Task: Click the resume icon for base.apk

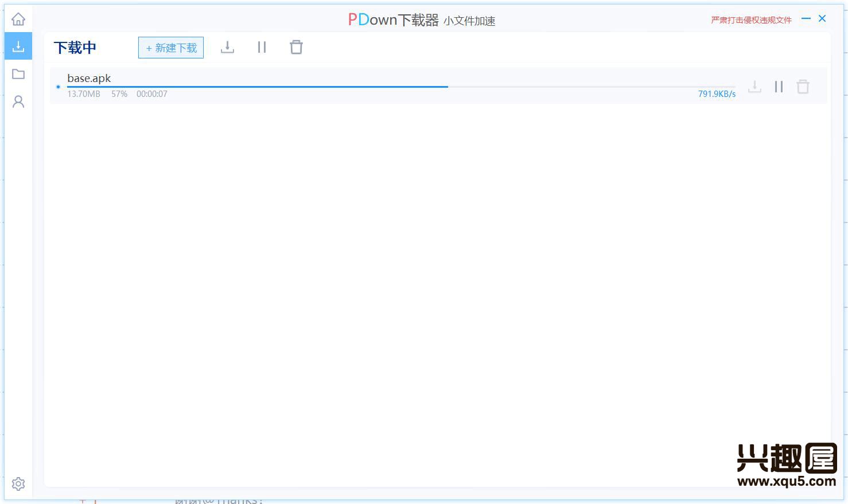Action: (x=755, y=87)
